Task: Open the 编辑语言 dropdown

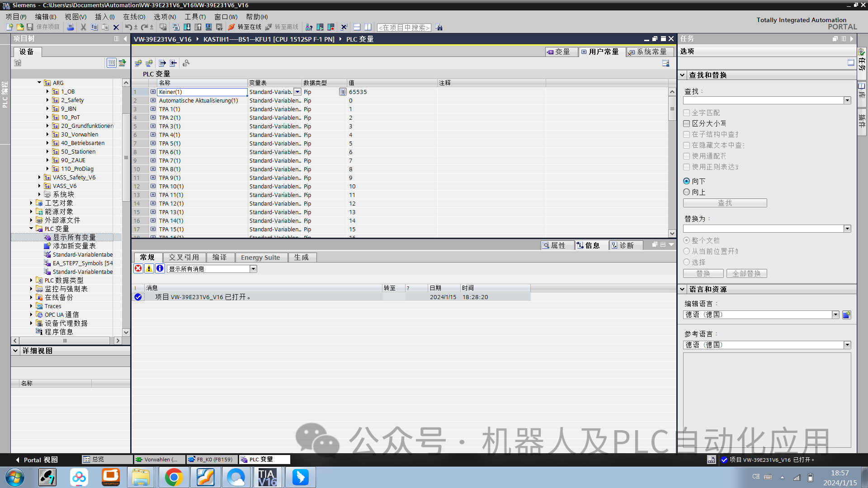Action: [x=835, y=314]
